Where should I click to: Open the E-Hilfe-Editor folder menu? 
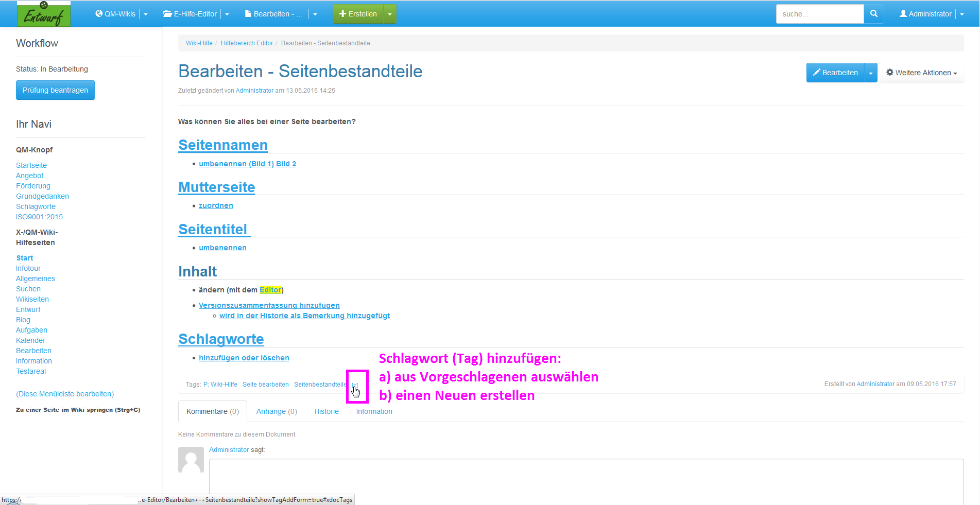[x=190, y=14]
